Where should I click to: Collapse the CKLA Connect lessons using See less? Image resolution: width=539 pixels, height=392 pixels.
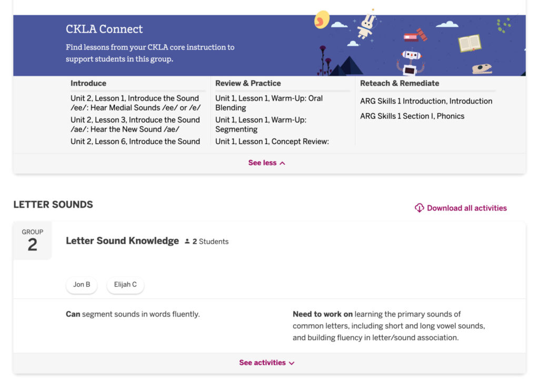(x=267, y=163)
